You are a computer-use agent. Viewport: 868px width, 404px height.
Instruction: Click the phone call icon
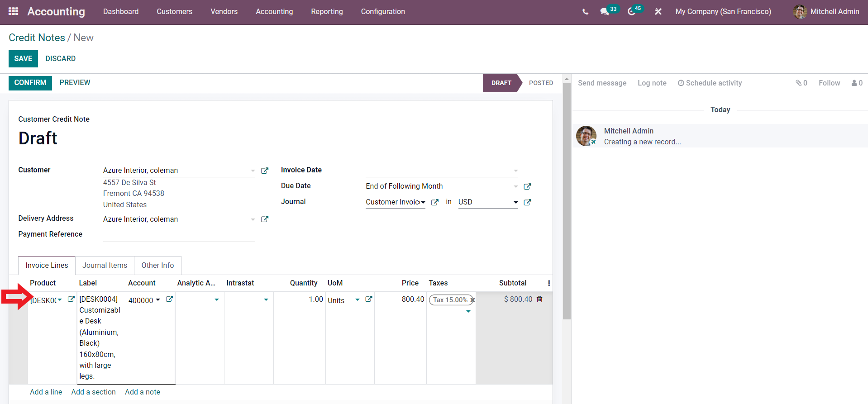(585, 12)
